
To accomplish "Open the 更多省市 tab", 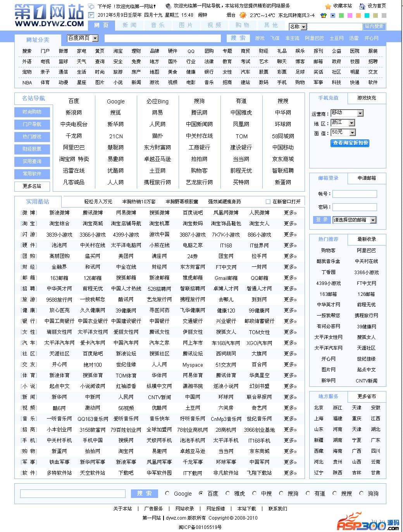I will [367, 396].
